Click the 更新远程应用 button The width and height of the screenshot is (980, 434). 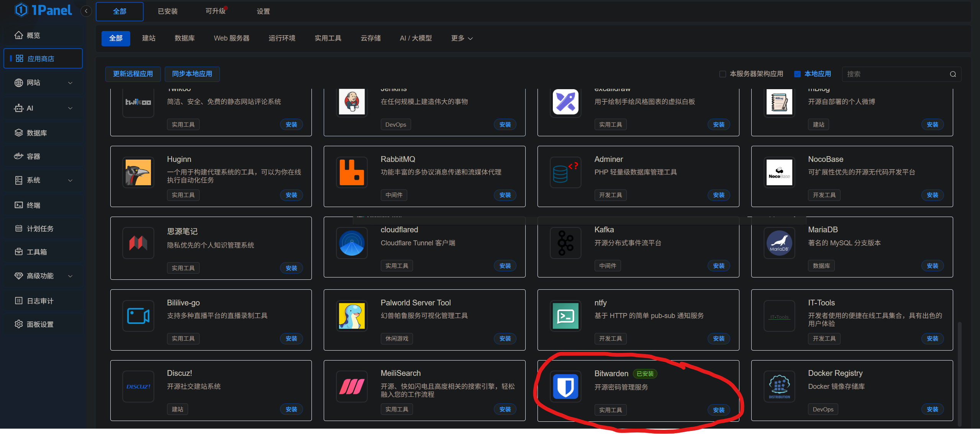click(x=133, y=74)
